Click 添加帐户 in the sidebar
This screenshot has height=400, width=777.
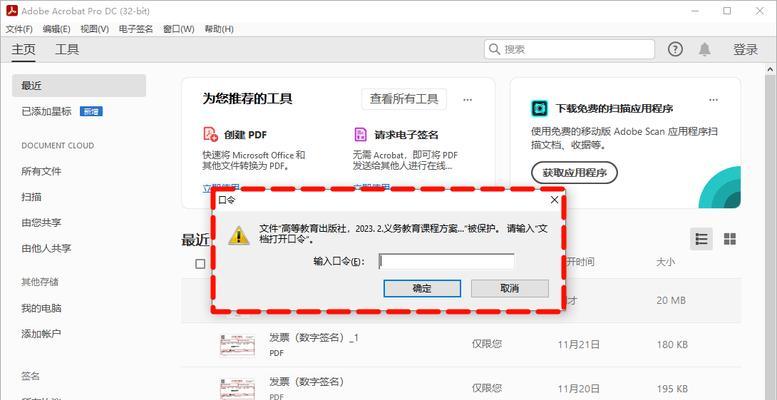pyautogui.click(x=41, y=334)
